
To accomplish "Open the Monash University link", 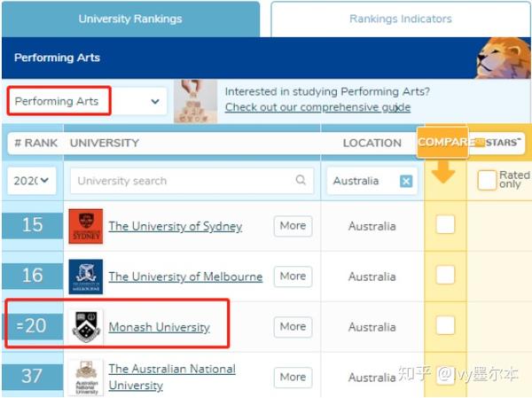I will [159, 327].
